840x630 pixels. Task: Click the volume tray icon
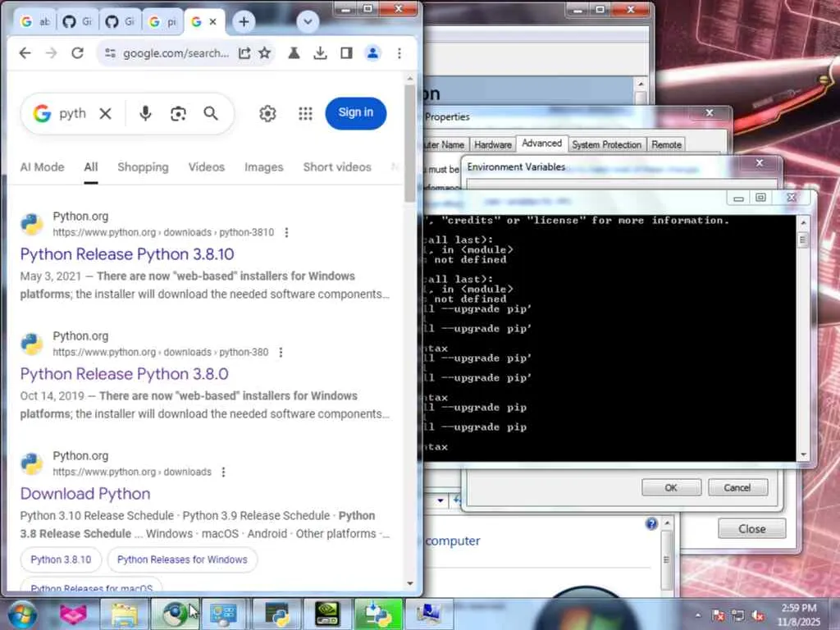[758, 615]
